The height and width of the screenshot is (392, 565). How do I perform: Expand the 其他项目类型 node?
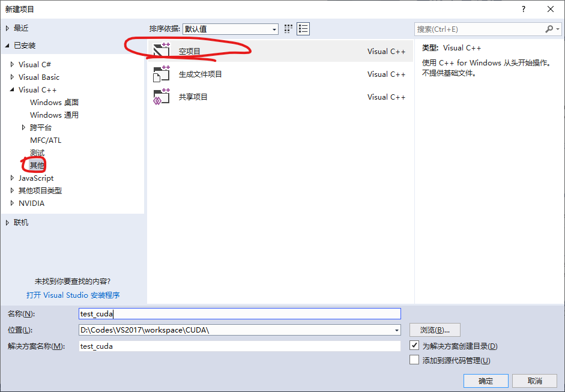click(12, 190)
